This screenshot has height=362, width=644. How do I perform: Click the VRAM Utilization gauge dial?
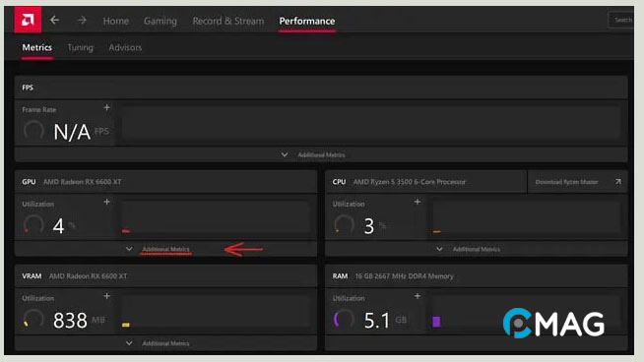(x=33, y=319)
